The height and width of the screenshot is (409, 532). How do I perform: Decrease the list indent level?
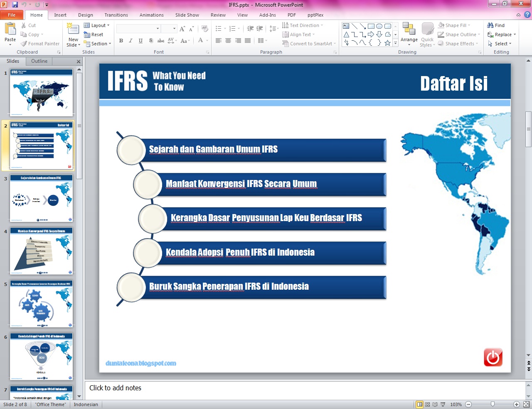tap(250, 29)
